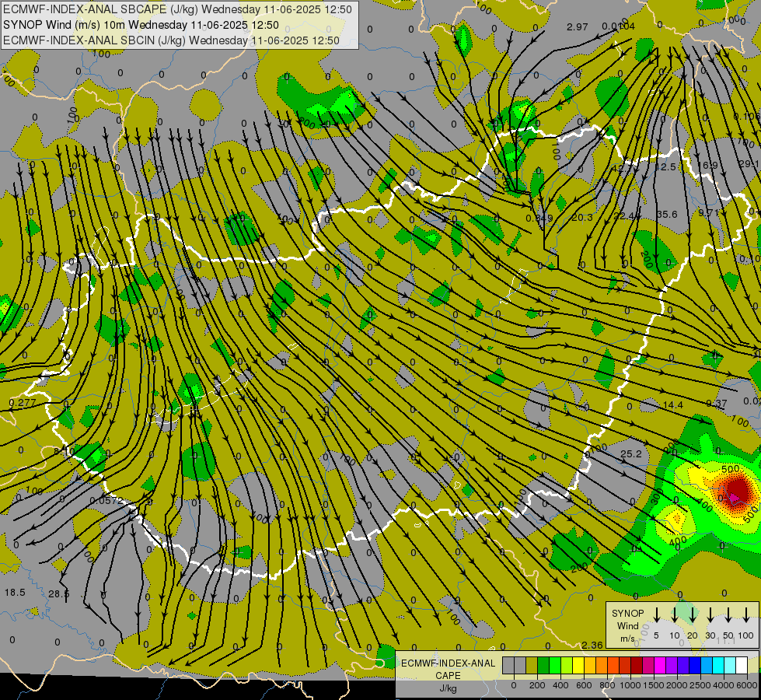Click the map value '35.6' in the northeast
Screen dimensions: 761x700
click(x=667, y=214)
